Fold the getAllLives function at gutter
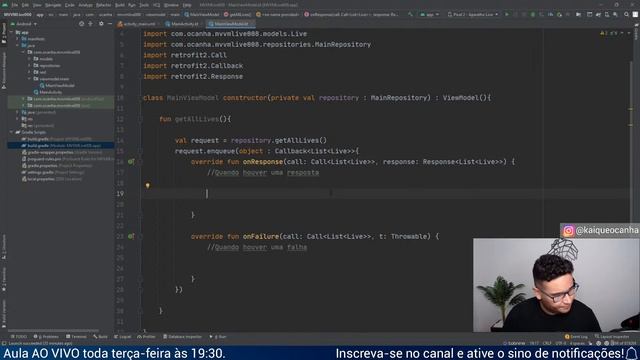This screenshot has width=640, height=360. (140, 119)
